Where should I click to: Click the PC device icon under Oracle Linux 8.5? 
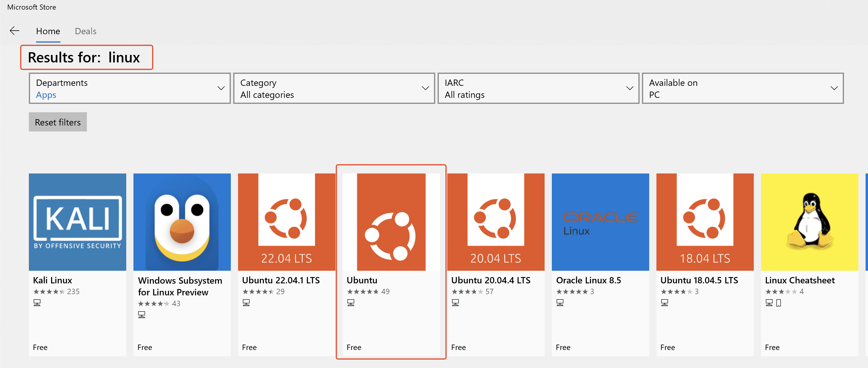(560, 303)
